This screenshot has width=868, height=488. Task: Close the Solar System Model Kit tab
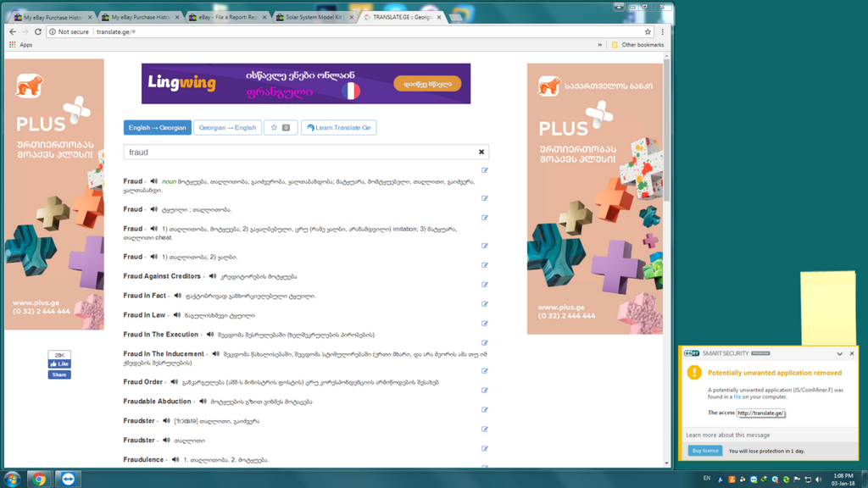352,17
